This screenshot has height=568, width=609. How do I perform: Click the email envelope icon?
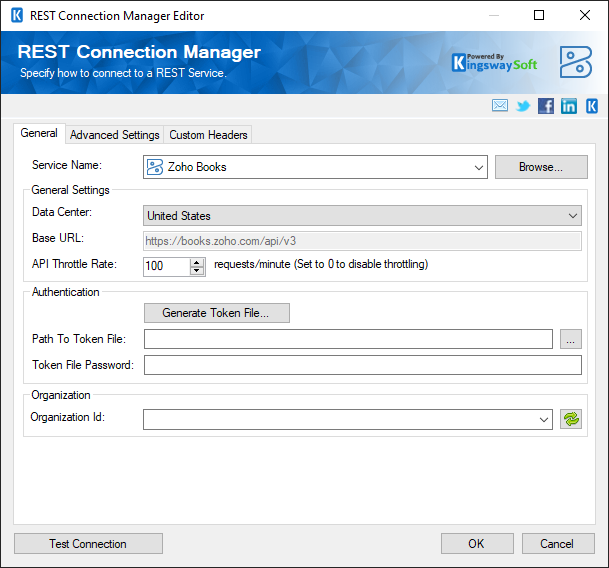click(x=499, y=106)
